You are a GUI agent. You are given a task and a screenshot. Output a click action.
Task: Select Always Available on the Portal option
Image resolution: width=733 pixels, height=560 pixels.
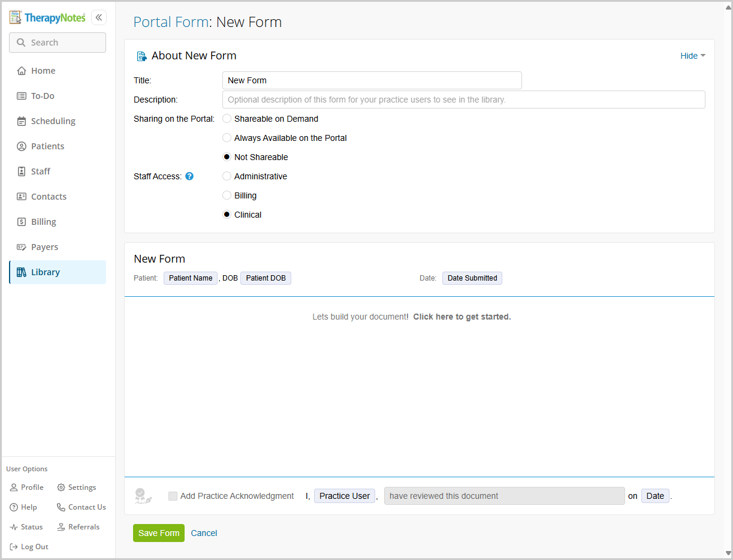[227, 138]
